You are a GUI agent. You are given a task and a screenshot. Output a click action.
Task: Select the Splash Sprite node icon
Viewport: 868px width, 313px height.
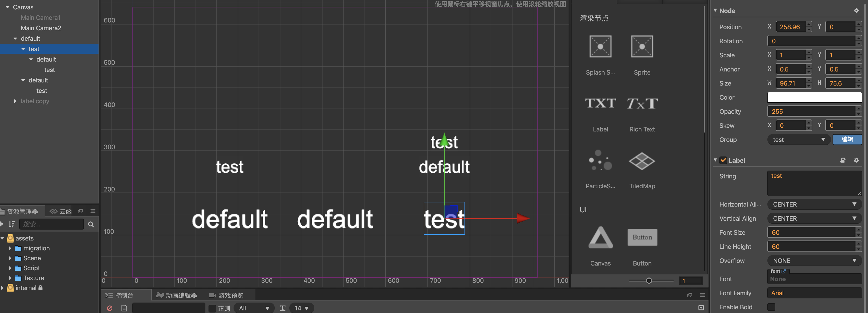[600, 46]
